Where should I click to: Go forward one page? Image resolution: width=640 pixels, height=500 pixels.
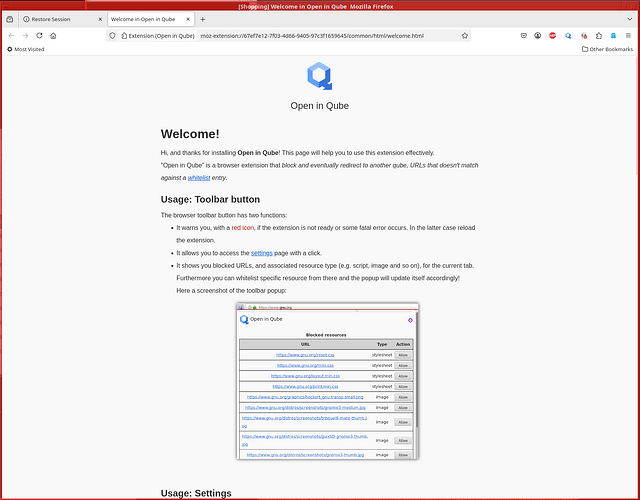pyautogui.click(x=25, y=36)
